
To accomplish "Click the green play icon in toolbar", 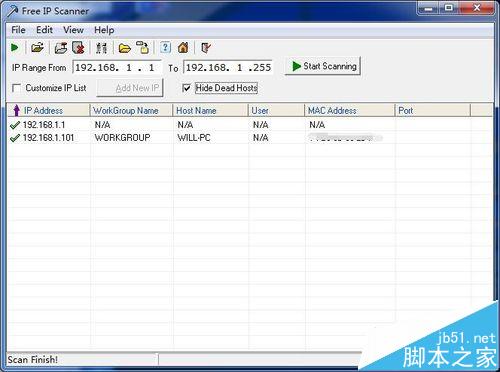I will [x=14, y=48].
